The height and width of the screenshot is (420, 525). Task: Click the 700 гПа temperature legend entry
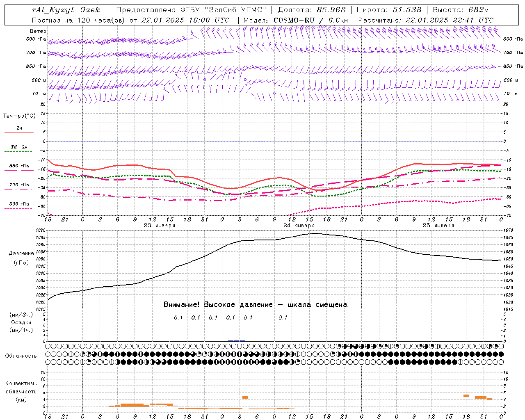click(x=19, y=185)
